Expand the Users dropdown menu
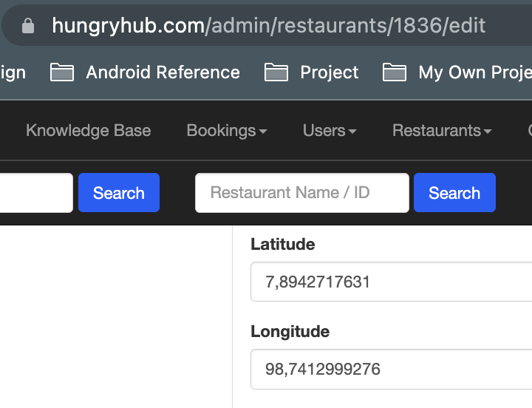Screen dimensions: 532x408 click(x=329, y=131)
